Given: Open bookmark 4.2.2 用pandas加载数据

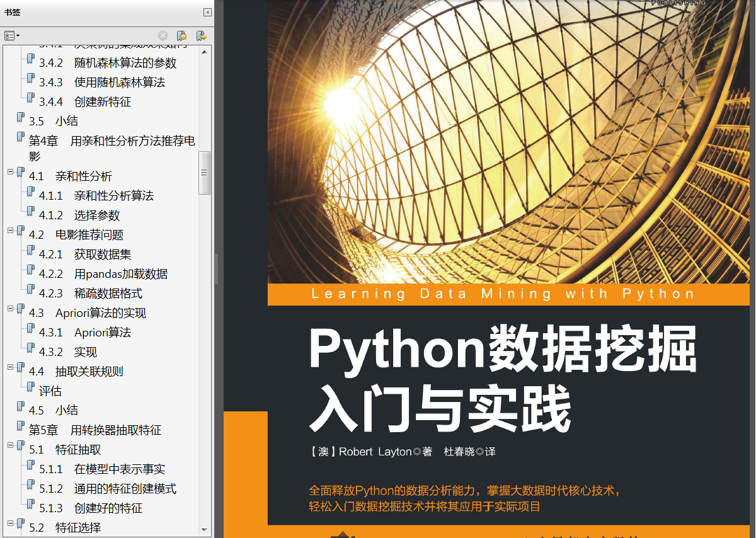Looking at the screenshot, I should (103, 274).
